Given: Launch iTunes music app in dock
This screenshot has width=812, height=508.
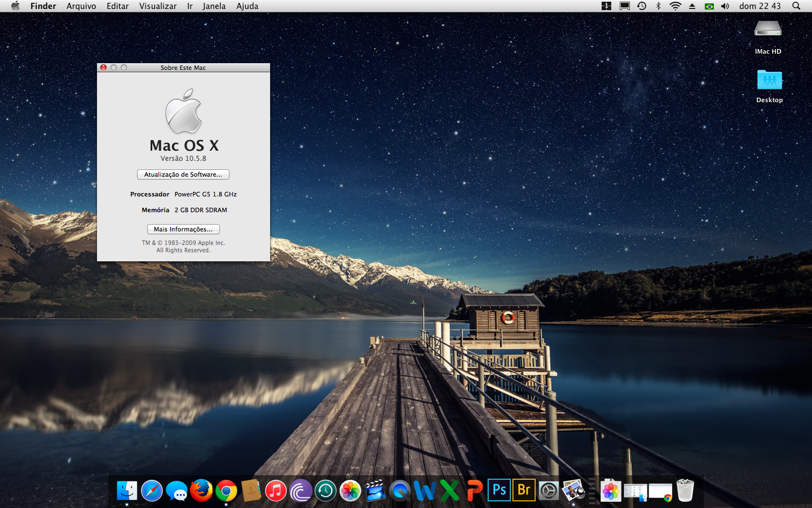Looking at the screenshot, I should pyautogui.click(x=276, y=491).
